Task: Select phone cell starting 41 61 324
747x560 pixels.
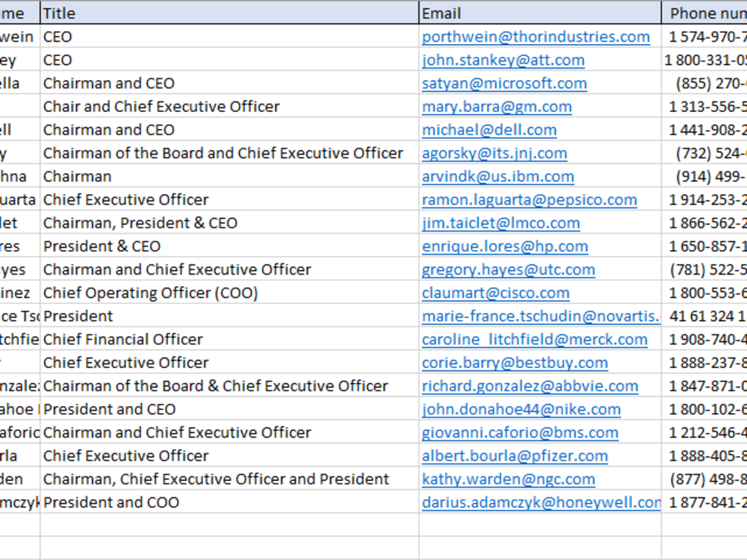Action: (704, 316)
